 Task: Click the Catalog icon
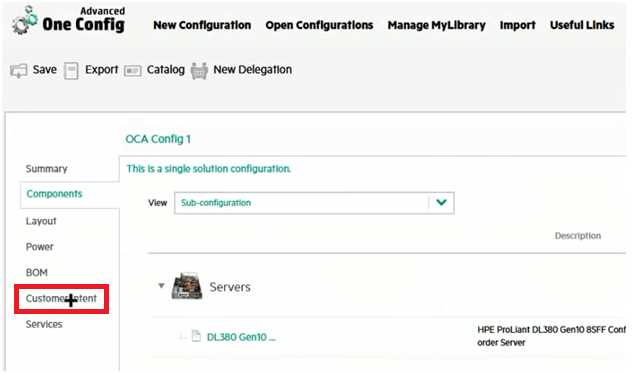click(133, 71)
